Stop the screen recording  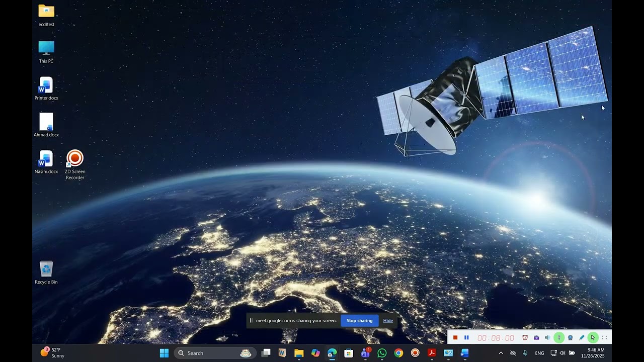point(455,338)
